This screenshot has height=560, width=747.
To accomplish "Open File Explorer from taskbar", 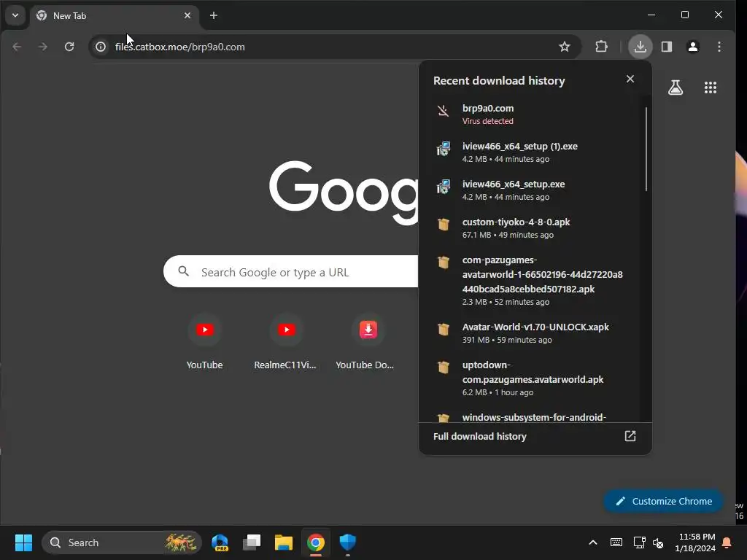I will coord(284,542).
